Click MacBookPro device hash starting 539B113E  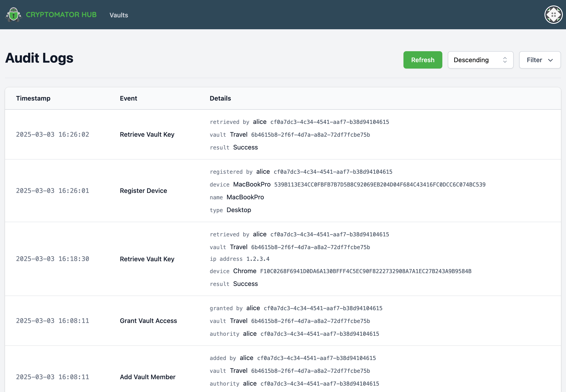pos(380,184)
